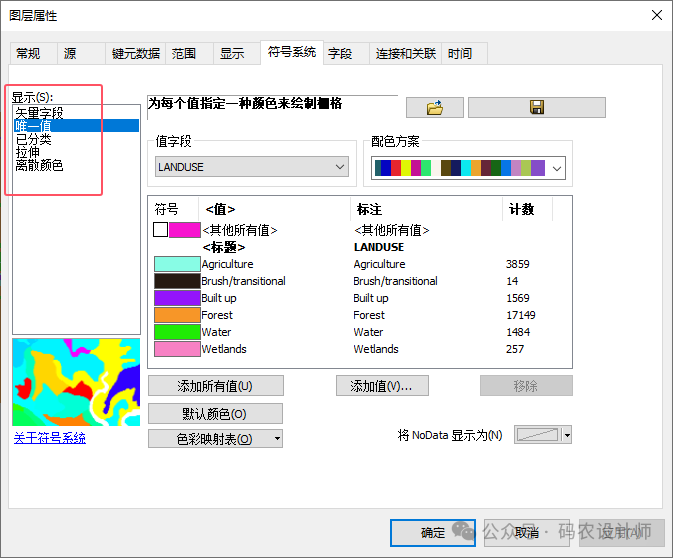
Task: Close the 图层属性 dialog window
Action: (x=656, y=15)
